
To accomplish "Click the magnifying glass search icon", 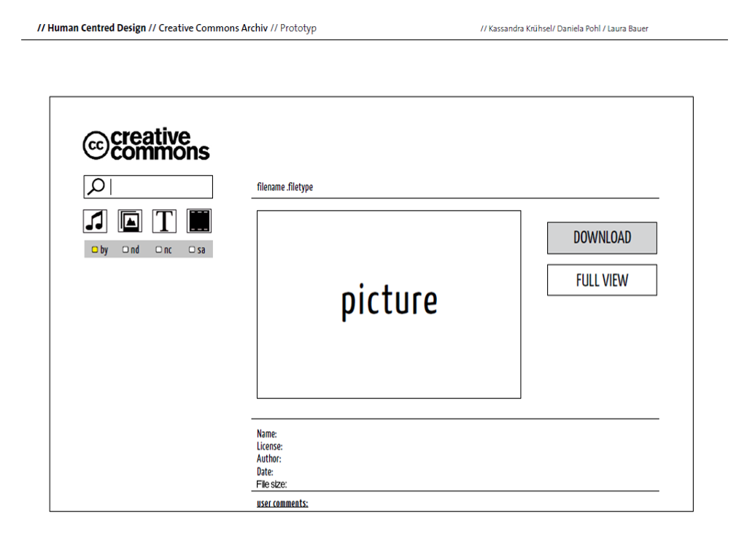I will pos(96,187).
